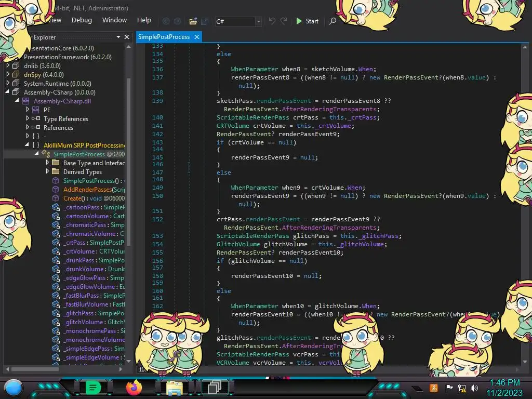Collapse the Assembly-CSharp (0.0.0.0) node
This screenshot has height=399, width=532.
[x=7, y=92]
